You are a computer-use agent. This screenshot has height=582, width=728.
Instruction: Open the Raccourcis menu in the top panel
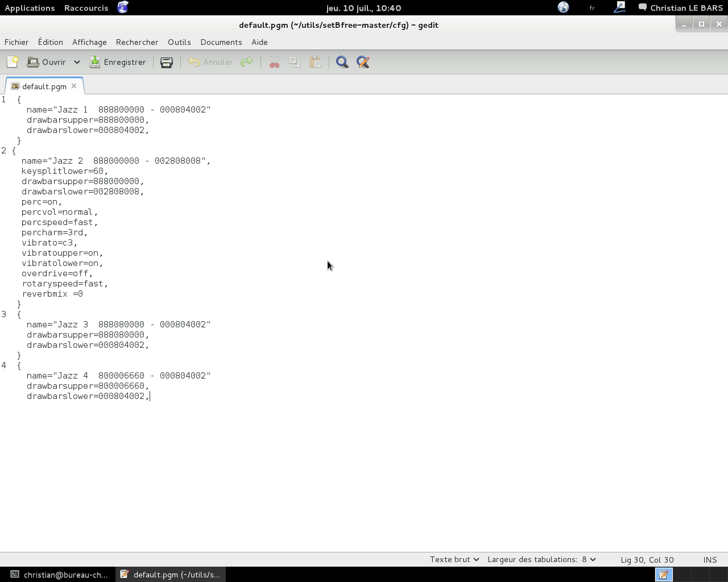86,8
